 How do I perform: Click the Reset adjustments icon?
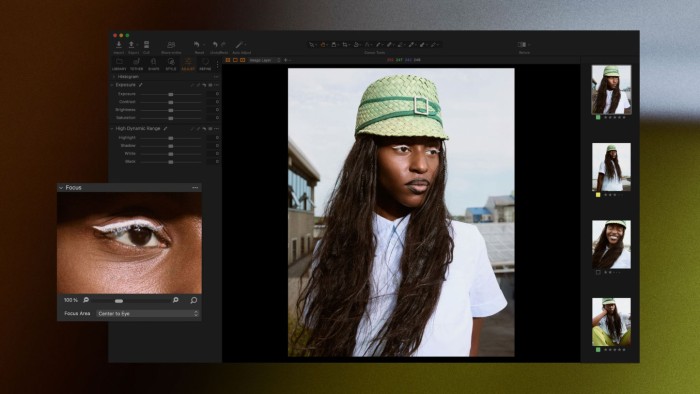[x=197, y=45]
